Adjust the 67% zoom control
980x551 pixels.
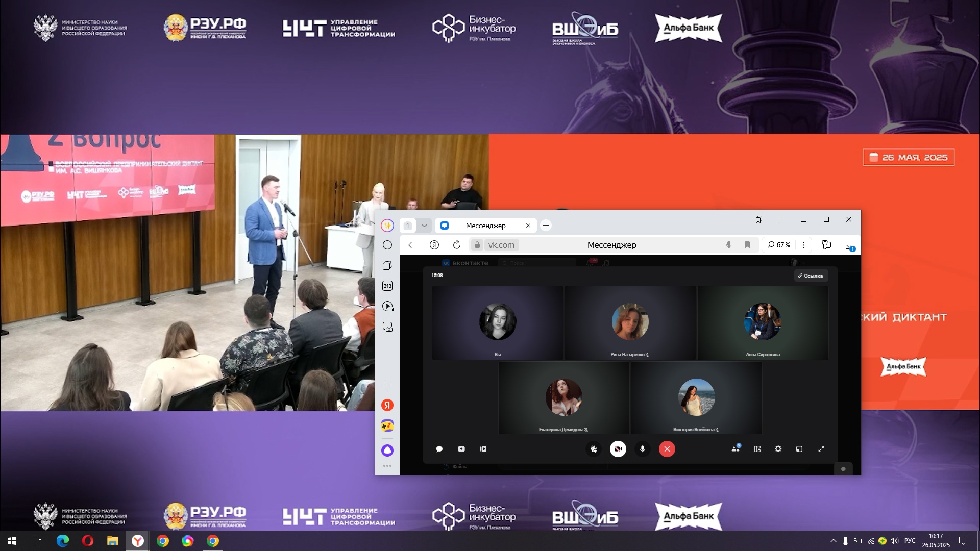(x=779, y=245)
